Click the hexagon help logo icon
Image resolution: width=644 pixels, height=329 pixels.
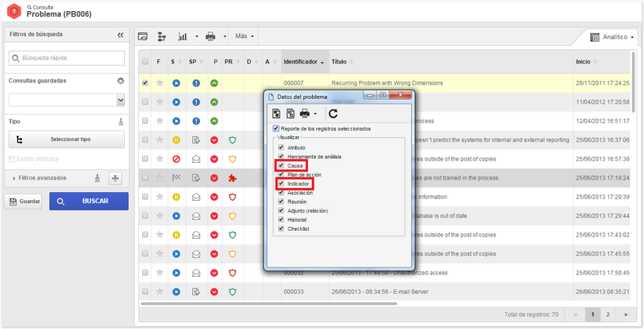[x=14, y=11]
